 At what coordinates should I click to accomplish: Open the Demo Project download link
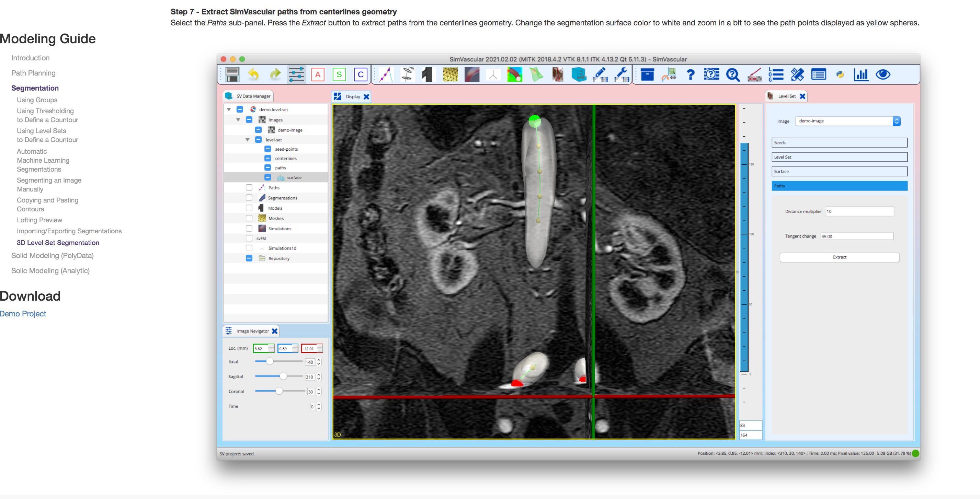click(23, 314)
